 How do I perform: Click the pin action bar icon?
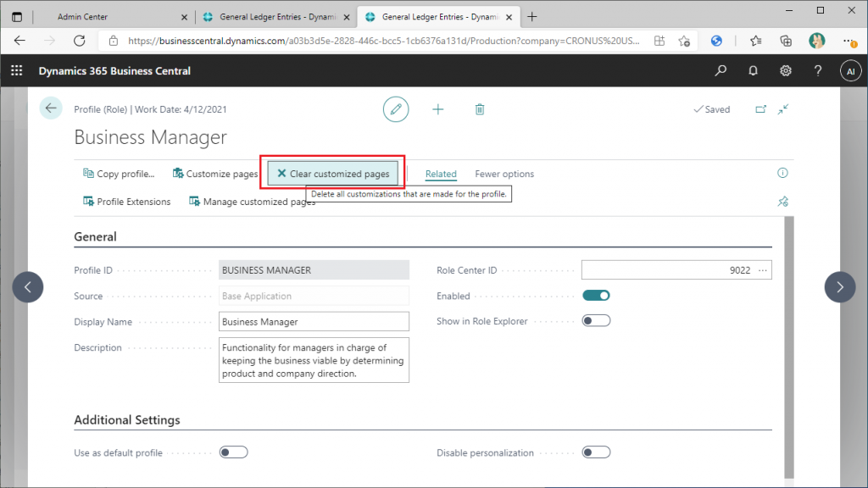coord(782,202)
